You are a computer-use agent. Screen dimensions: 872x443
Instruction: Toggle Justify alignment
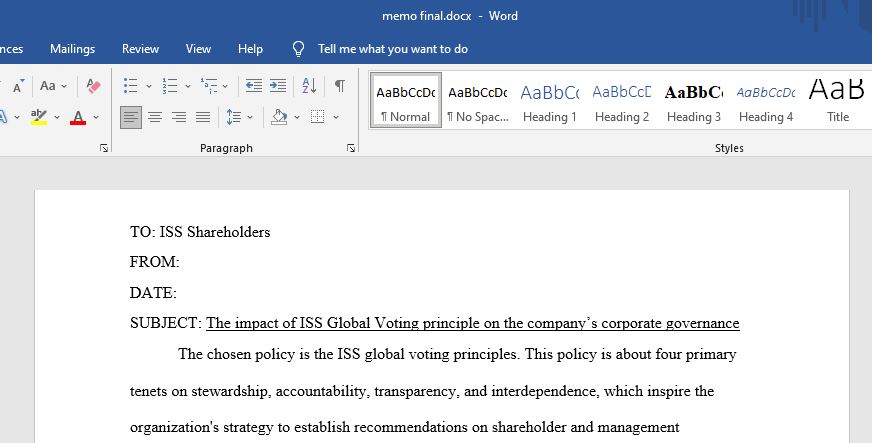click(203, 117)
